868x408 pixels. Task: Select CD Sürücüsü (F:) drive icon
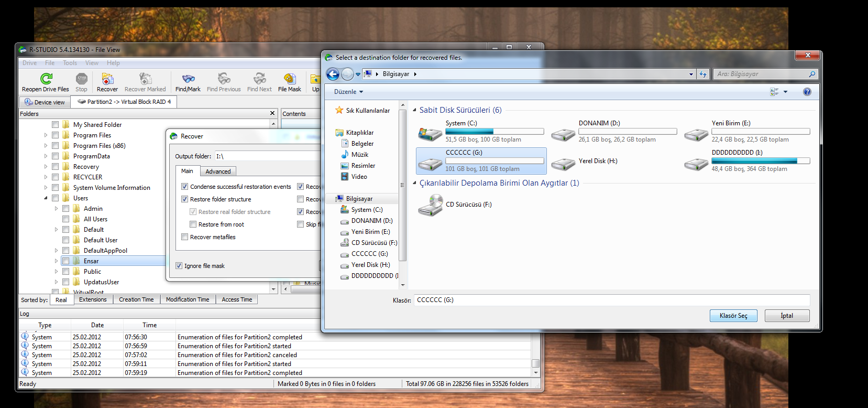coord(431,205)
